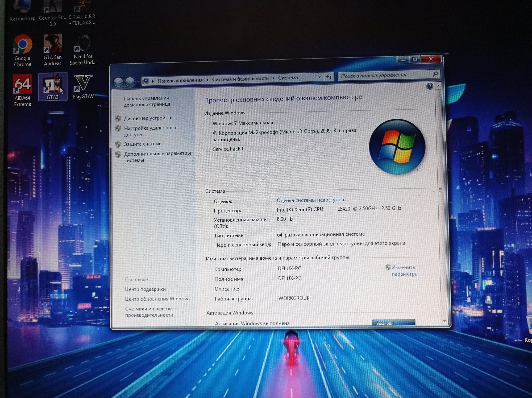Open the S.T.A.L.K.E.R. desktop shortcut

click(x=83, y=13)
